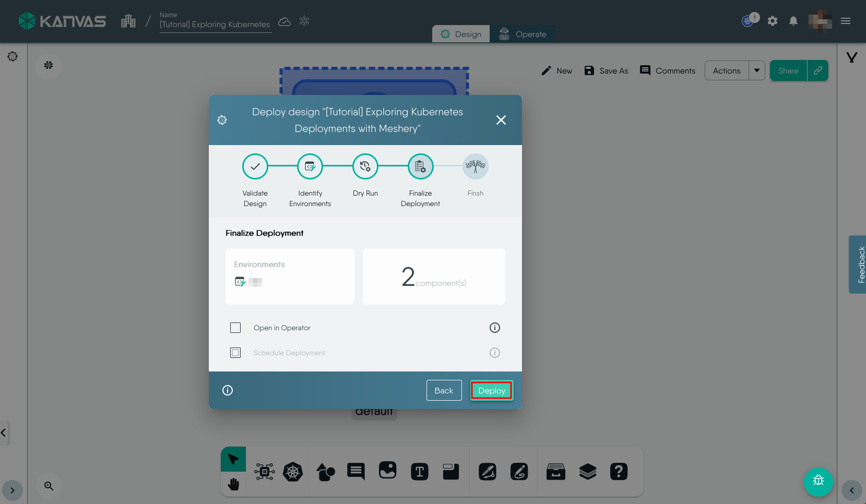866x504 pixels.
Task: Open the shapes tool in toolbar
Action: [x=326, y=472]
